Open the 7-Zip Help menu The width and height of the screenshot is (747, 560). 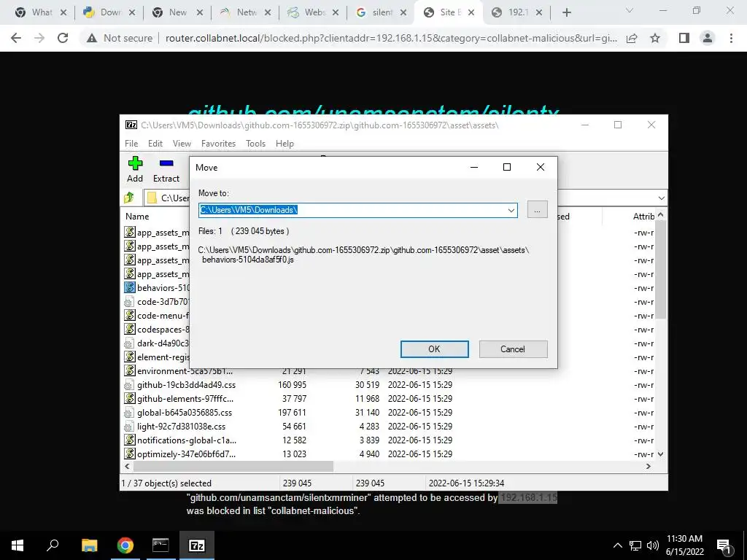[x=285, y=144]
